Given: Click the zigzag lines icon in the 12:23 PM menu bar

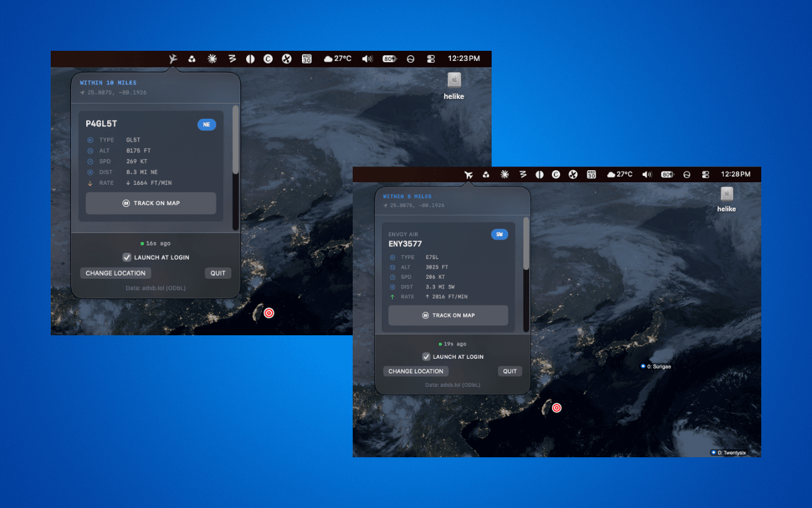Looking at the screenshot, I should (x=232, y=58).
